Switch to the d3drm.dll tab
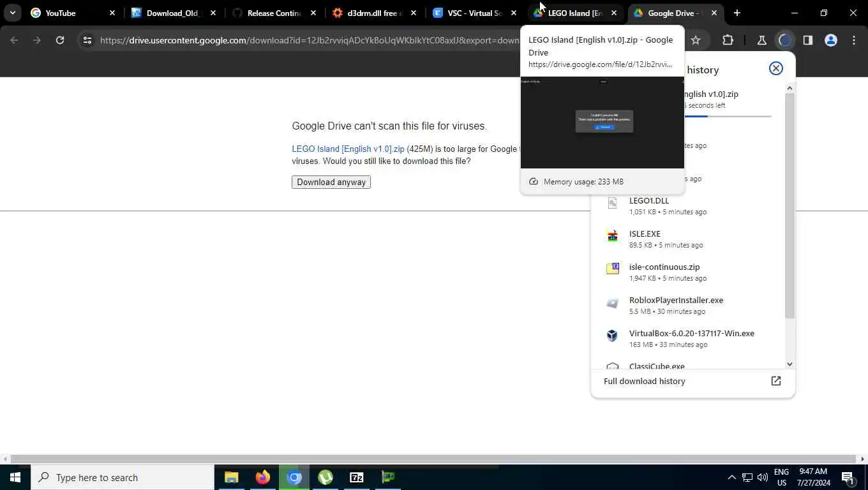This screenshot has height=490, width=868. 375,13
